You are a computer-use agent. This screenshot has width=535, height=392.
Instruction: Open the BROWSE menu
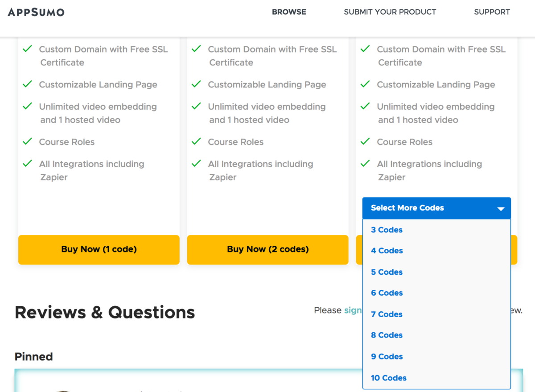click(x=289, y=12)
